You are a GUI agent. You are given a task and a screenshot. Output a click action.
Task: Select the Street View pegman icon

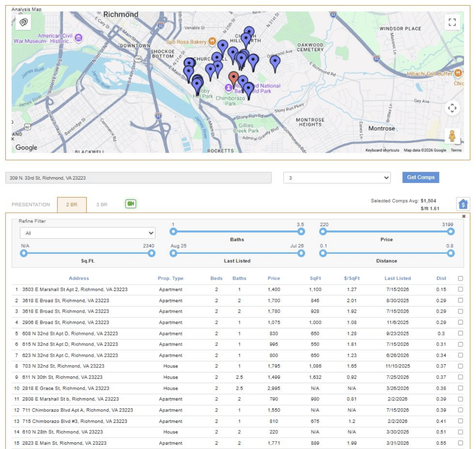click(452, 135)
